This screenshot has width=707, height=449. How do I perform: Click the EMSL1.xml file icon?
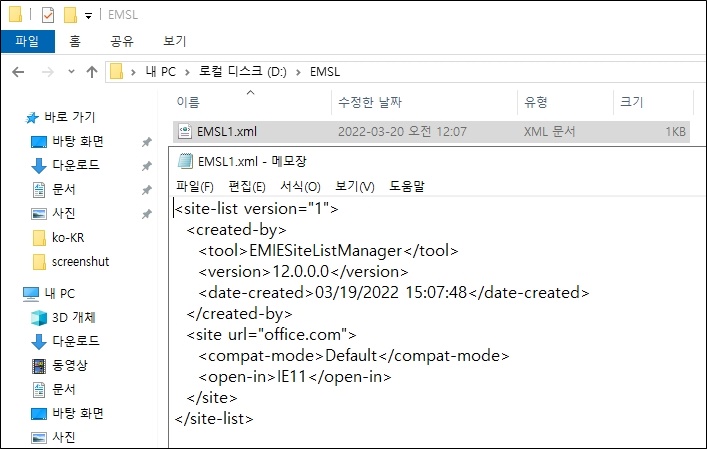(185, 132)
